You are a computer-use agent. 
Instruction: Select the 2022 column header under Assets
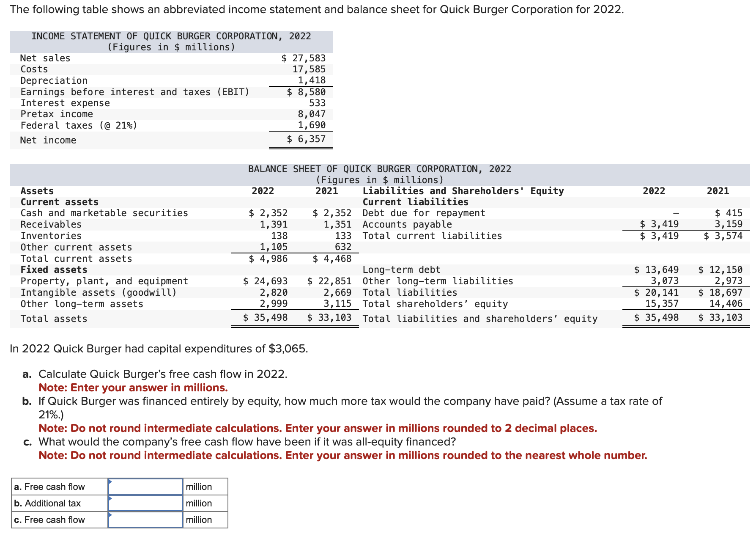pos(263,191)
